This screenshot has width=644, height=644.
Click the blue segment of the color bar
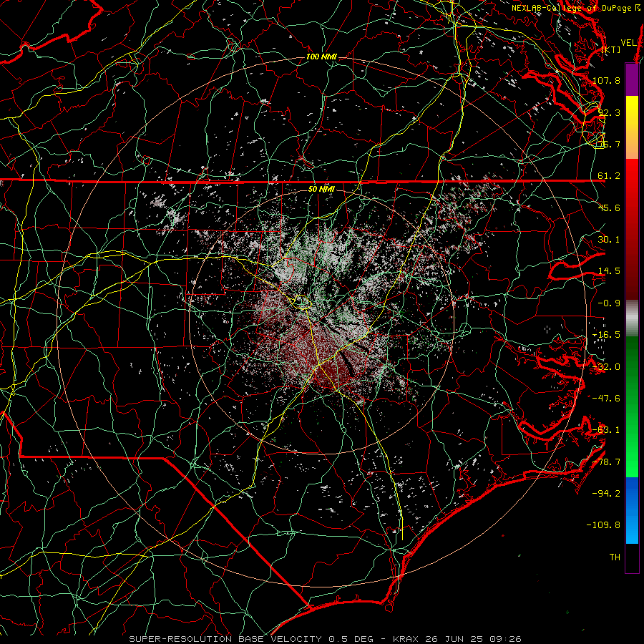pyautogui.click(x=632, y=510)
